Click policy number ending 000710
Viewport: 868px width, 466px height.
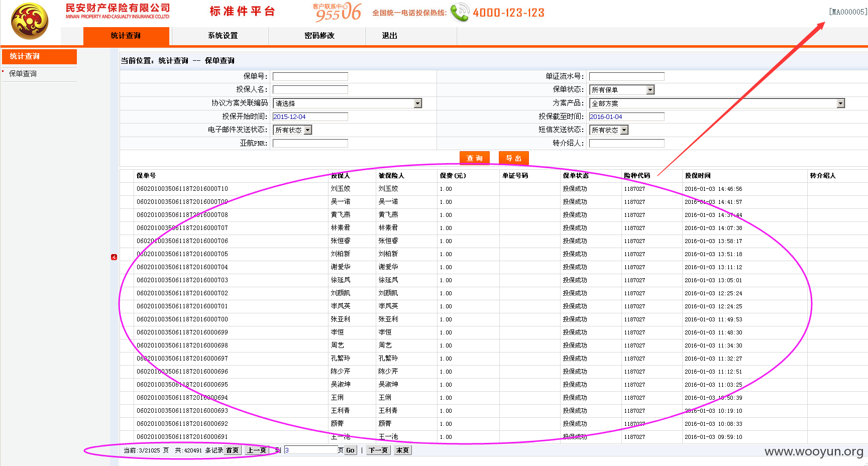click(x=182, y=189)
